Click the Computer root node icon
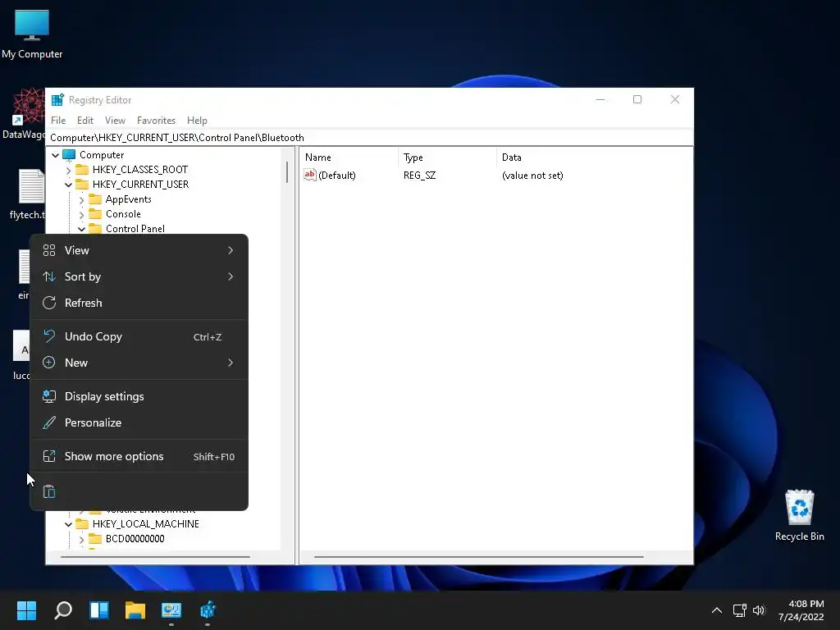The image size is (840, 630). point(69,155)
